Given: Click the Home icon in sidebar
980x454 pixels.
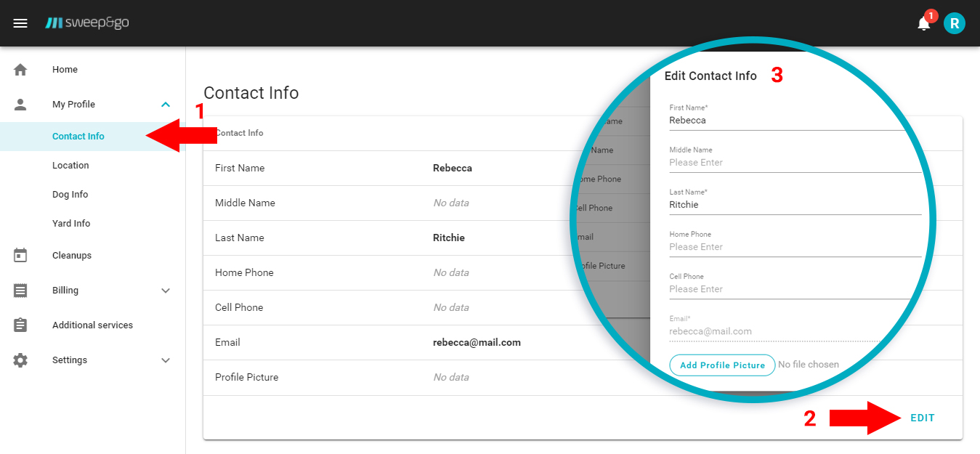Looking at the screenshot, I should 20,69.
